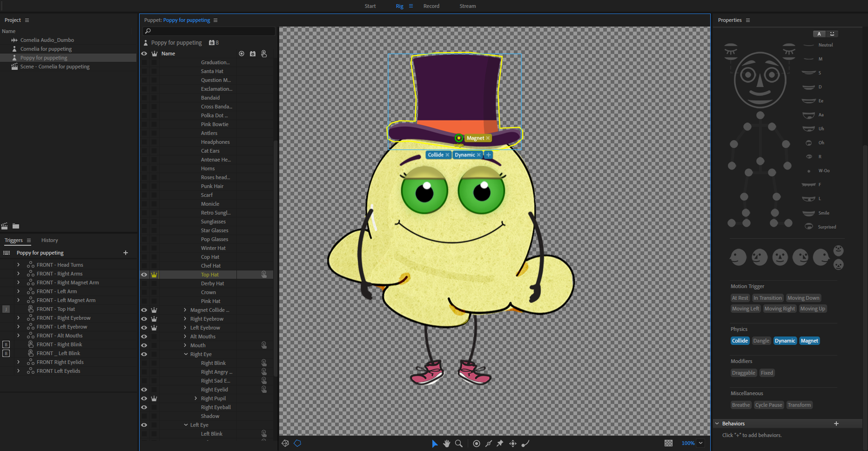
Task: Expand FRONT - Head Turns trigger
Action: (x=18, y=265)
